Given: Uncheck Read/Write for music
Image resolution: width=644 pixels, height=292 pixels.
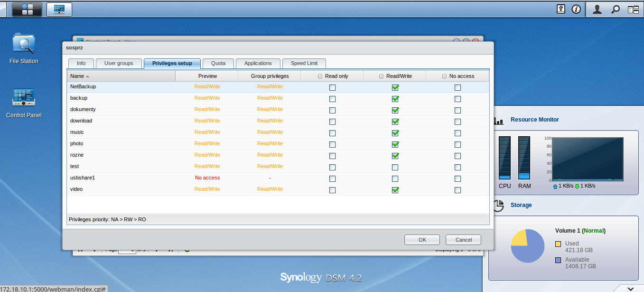Looking at the screenshot, I should [395, 133].
